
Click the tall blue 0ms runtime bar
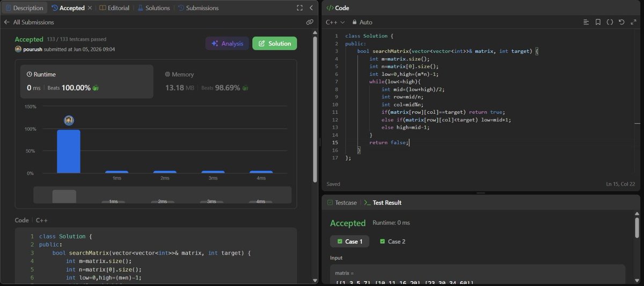[x=69, y=151]
